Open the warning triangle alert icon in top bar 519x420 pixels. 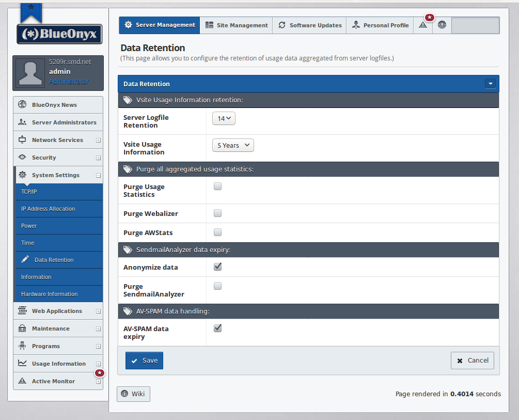coord(422,25)
